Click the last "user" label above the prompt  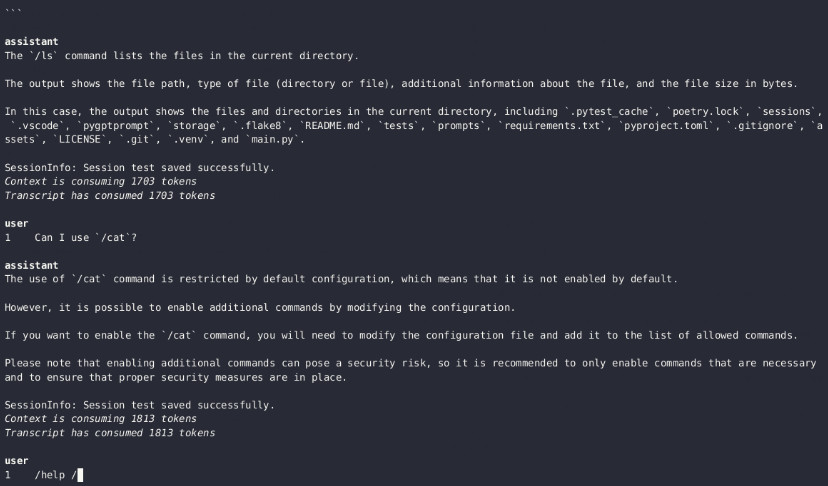(x=16, y=461)
